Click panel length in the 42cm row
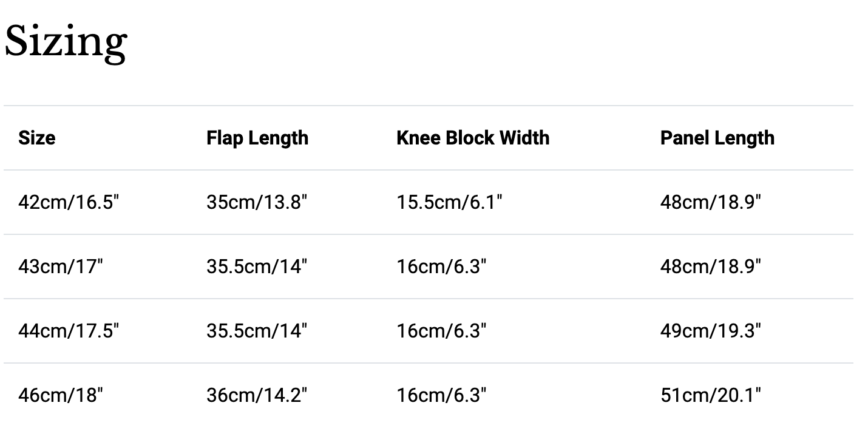 (x=710, y=202)
